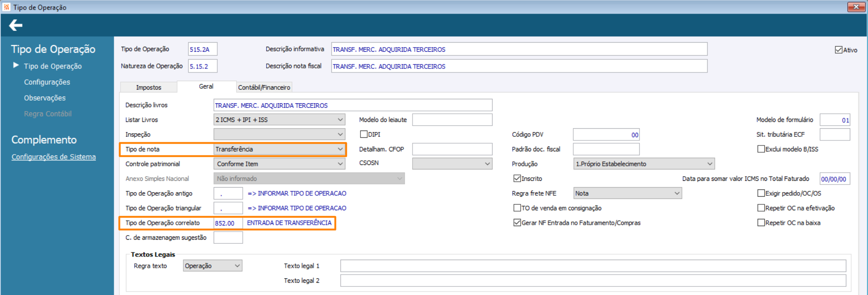Screen dimensions: 868x295
Task: Open the Produção dropdown
Action: pyautogui.click(x=644, y=164)
